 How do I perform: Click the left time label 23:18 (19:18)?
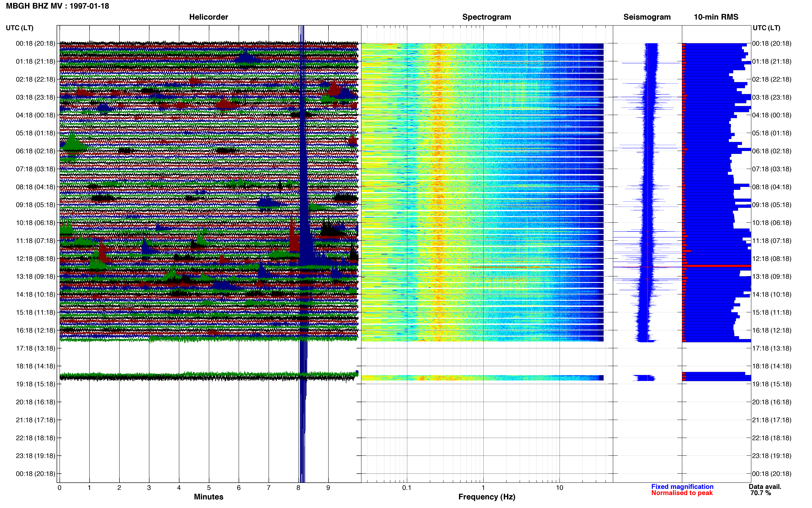(x=36, y=456)
